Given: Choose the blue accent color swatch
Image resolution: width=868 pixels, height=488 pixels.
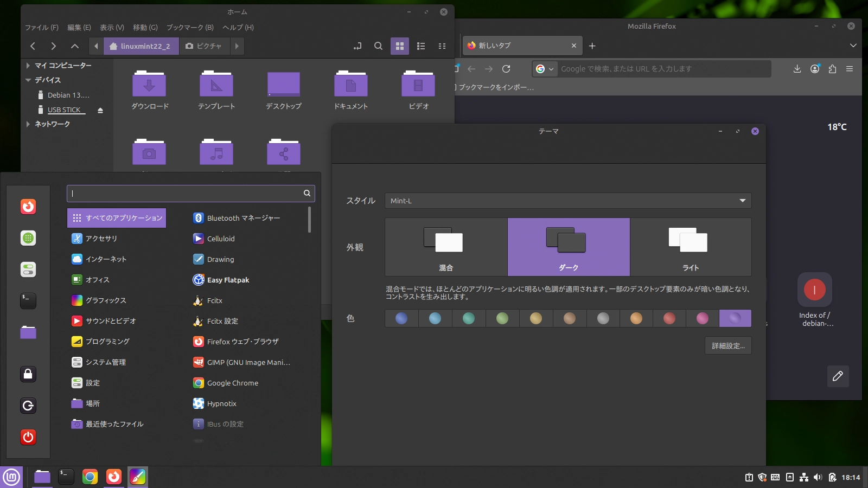Looking at the screenshot, I should 401,318.
